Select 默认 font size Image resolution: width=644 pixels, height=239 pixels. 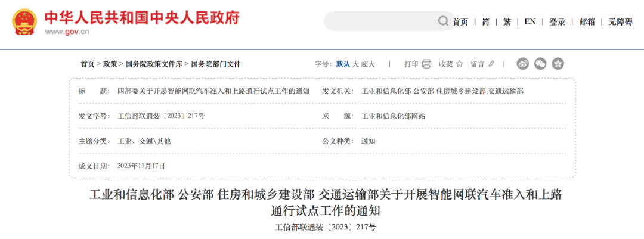(343, 64)
